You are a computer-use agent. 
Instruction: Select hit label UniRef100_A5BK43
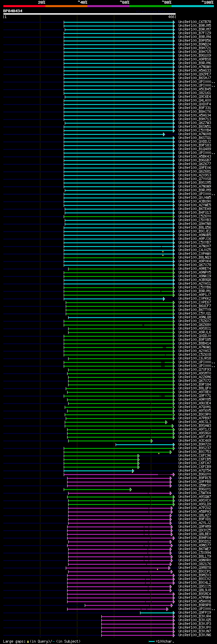(195, 156)
